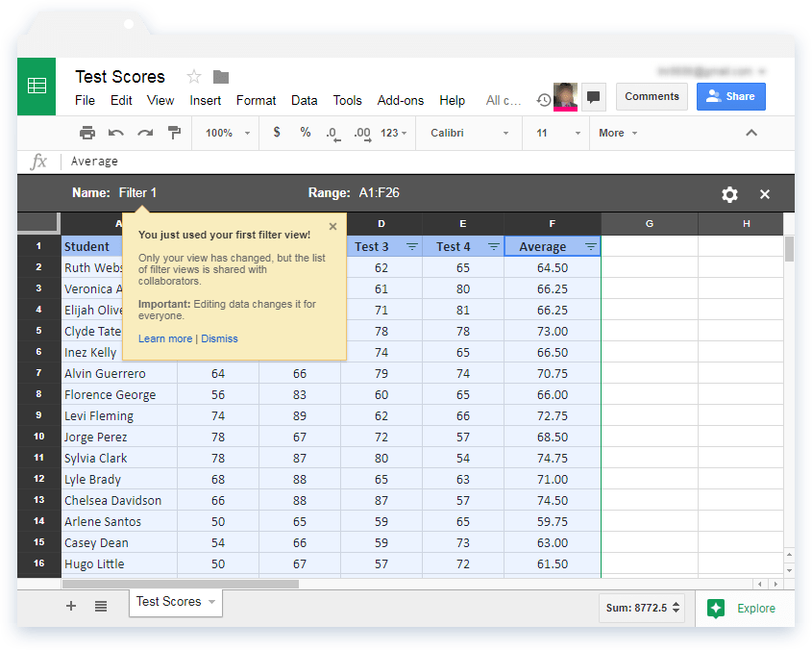Select the paint format tool
This screenshot has height=650, width=812.
175,134
